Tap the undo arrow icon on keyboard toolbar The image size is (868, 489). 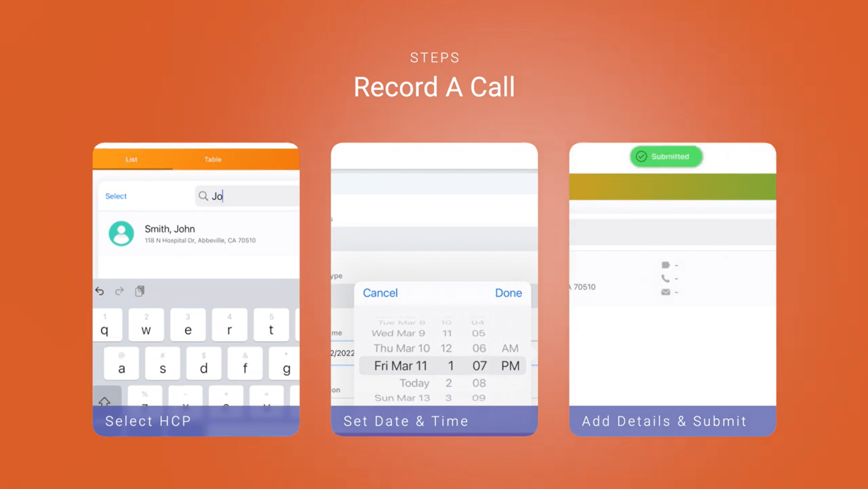99,291
